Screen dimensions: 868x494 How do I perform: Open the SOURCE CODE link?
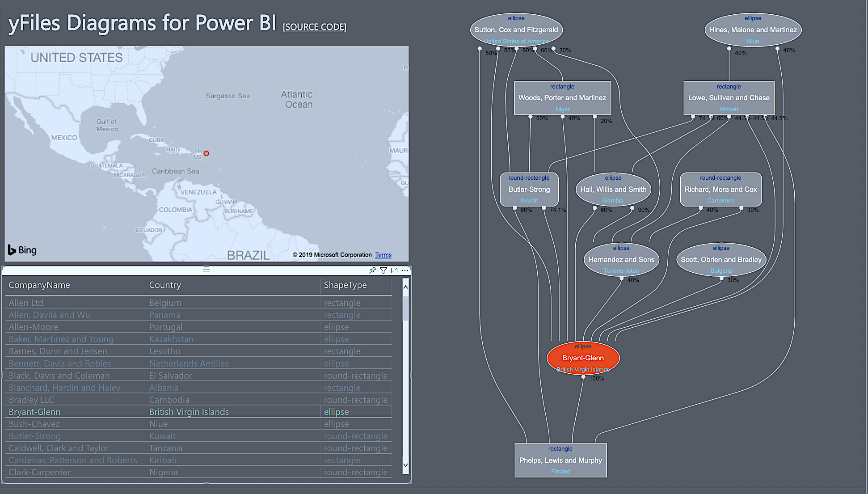(x=314, y=27)
